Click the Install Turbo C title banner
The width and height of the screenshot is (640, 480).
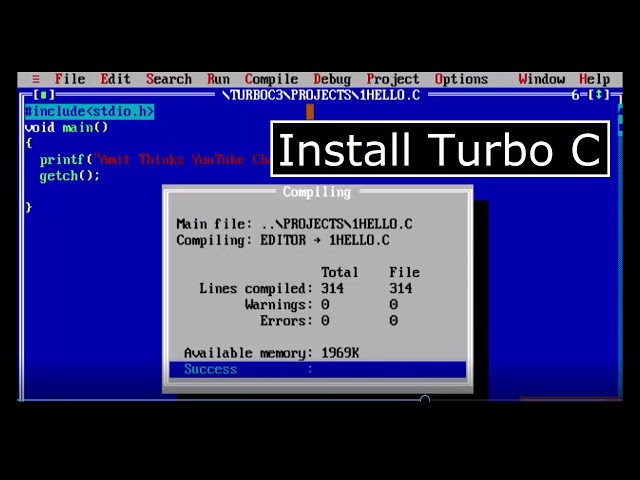click(x=440, y=149)
